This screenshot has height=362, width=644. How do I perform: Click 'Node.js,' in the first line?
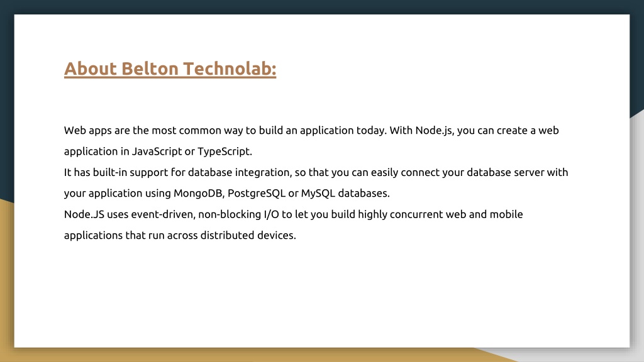tap(435, 131)
